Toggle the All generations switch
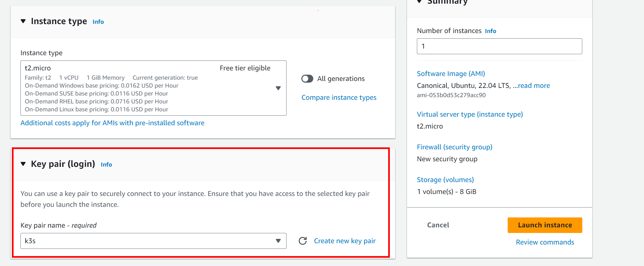644x266 pixels. pyautogui.click(x=307, y=79)
